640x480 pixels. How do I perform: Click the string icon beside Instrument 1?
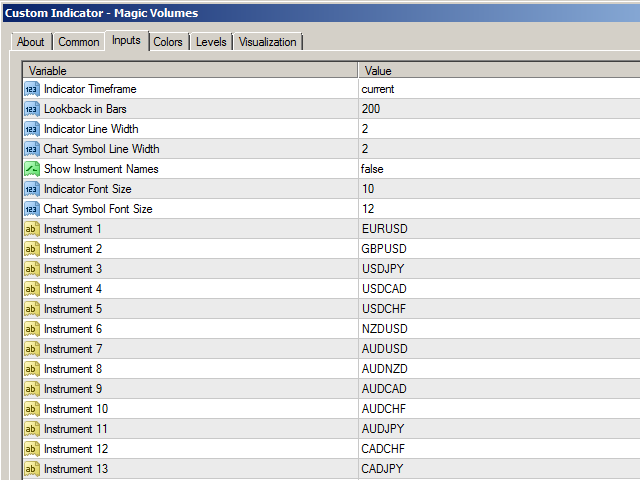tap(32, 229)
